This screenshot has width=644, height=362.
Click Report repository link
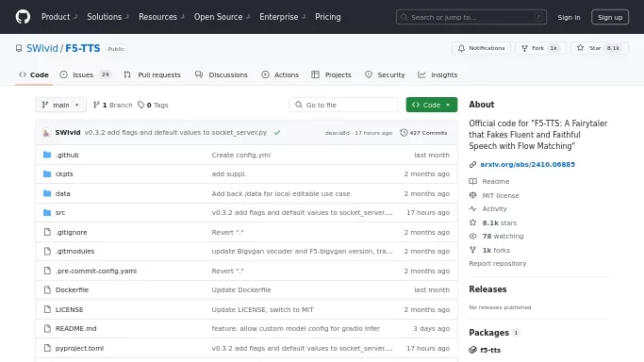click(497, 264)
